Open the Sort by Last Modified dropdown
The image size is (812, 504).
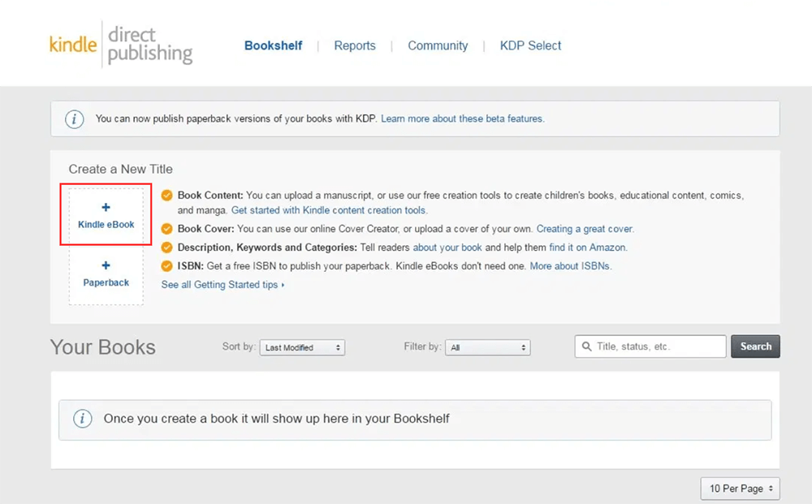[x=302, y=347]
